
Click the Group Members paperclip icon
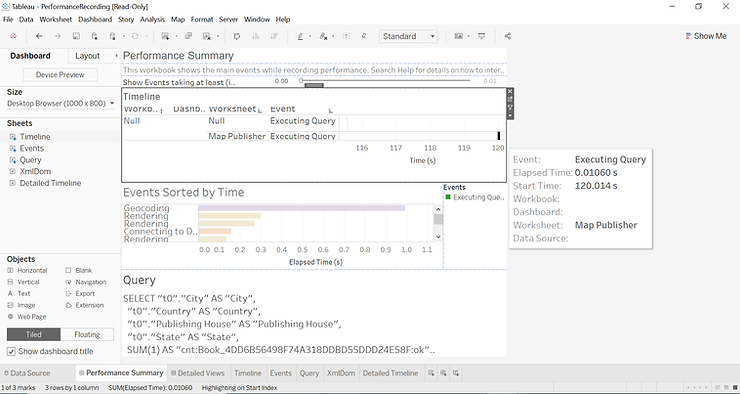click(323, 36)
